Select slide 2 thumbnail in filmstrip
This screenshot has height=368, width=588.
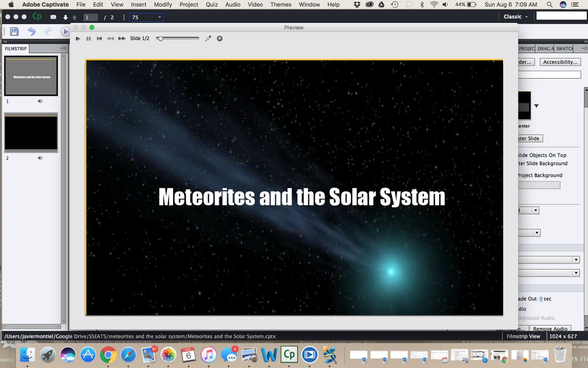coord(31,133)
